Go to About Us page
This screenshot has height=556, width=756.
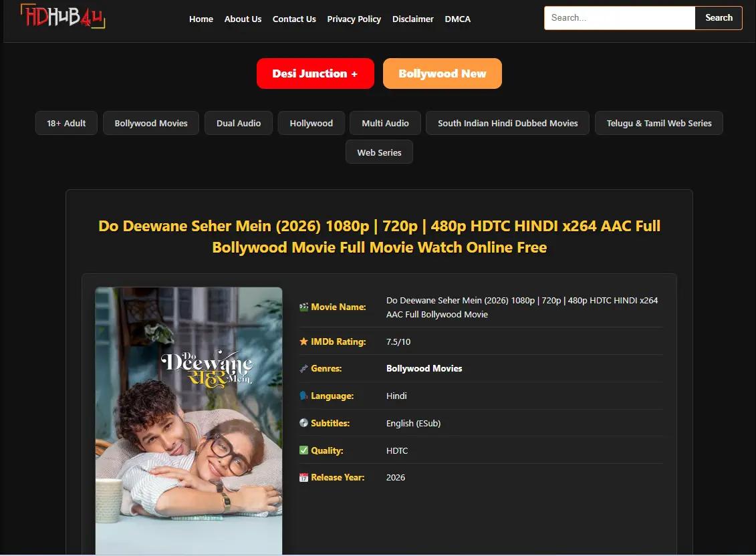pyautogui.click(x=243, y=19)
